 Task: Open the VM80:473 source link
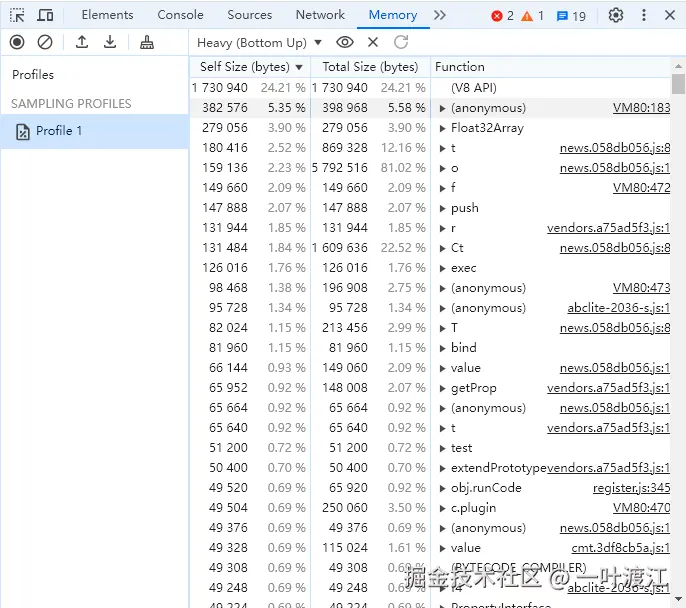pyautogui.click(x=641, y=288)
